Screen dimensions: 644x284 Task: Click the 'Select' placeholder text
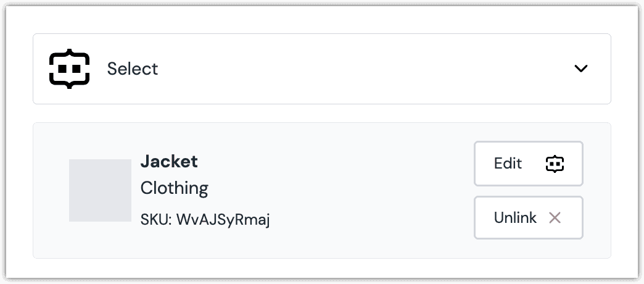133,69
